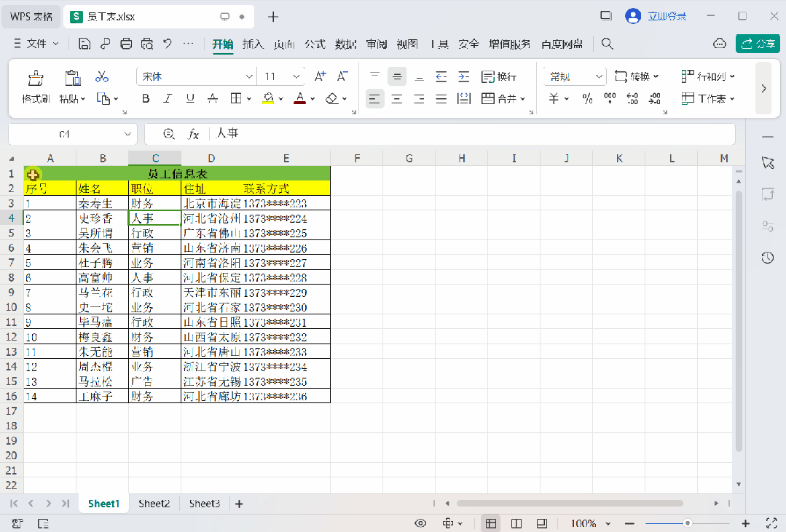Click the Paste clipboard icon
This screenshot has width=786, height=532.
coord(73,78)
